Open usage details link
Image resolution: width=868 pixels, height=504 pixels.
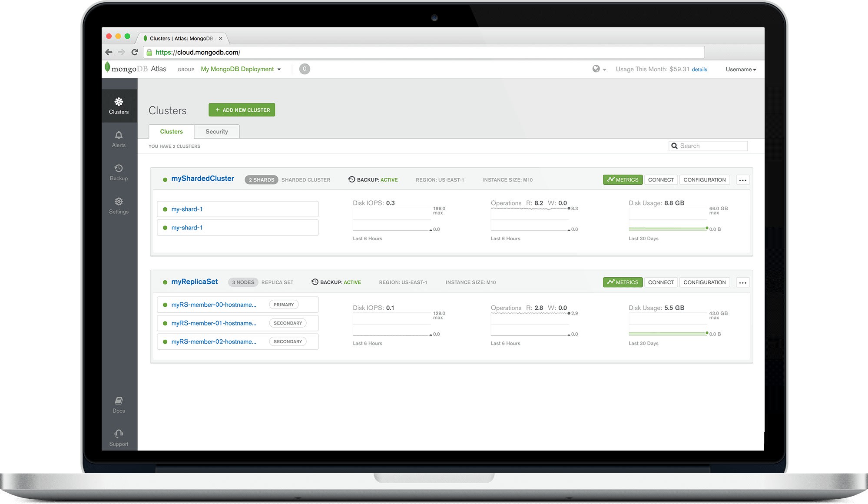click(x=699, y=69)
